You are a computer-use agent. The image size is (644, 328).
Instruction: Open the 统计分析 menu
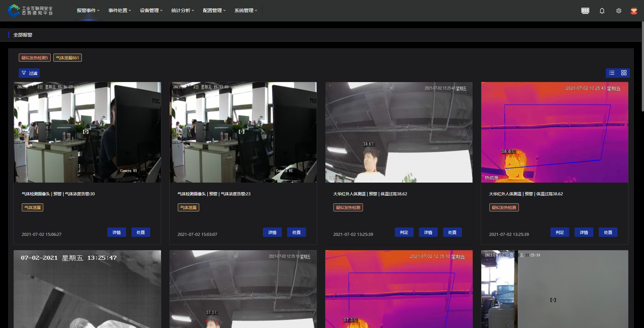coord(182,10)
